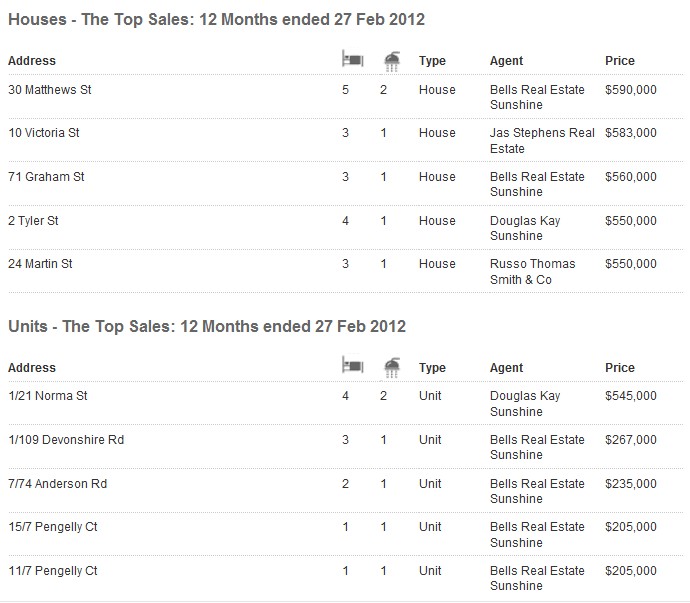Select the 71 Graham St address

pos(46,177)
